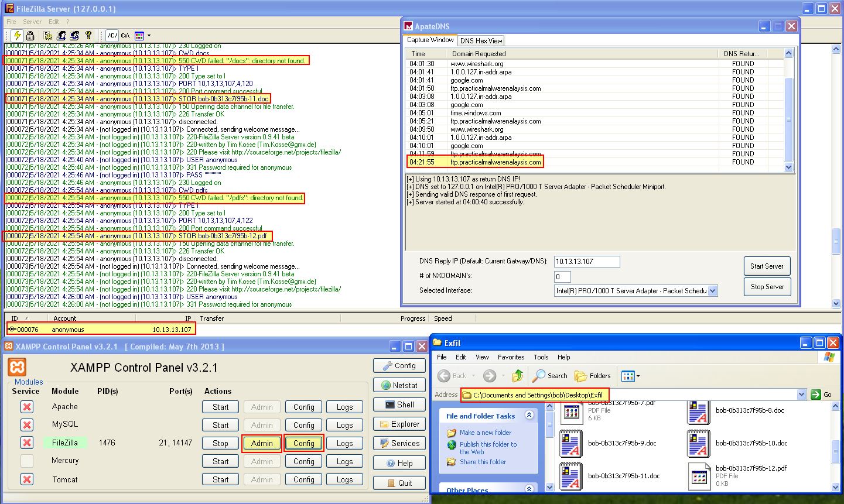This screenshot has width=844, height=504.
Task: Open the Exfil address bar dropdown arrow
Action: pos(801,395)
